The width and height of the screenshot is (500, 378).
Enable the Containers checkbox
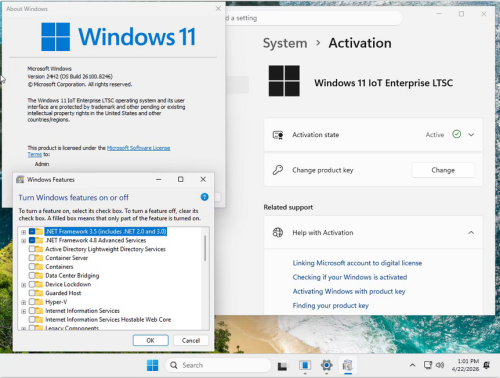coord(32,267)
